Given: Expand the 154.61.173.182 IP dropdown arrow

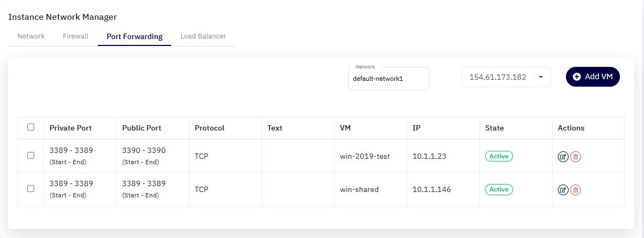Looking at the screenshot, I should [541, 77].
